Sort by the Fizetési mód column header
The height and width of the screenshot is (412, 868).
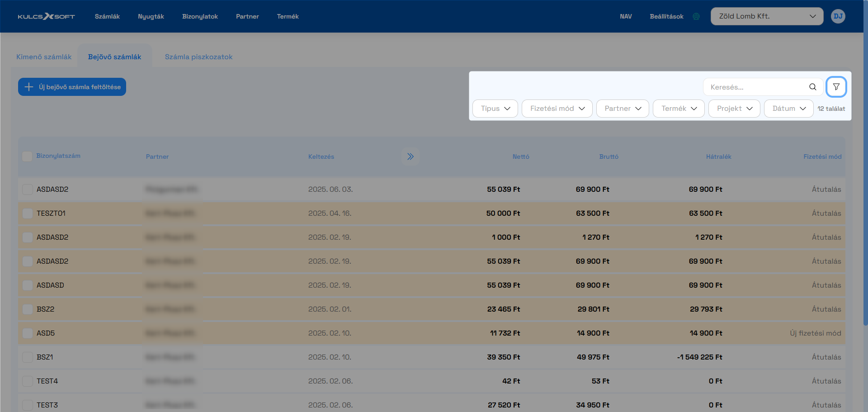822,156
